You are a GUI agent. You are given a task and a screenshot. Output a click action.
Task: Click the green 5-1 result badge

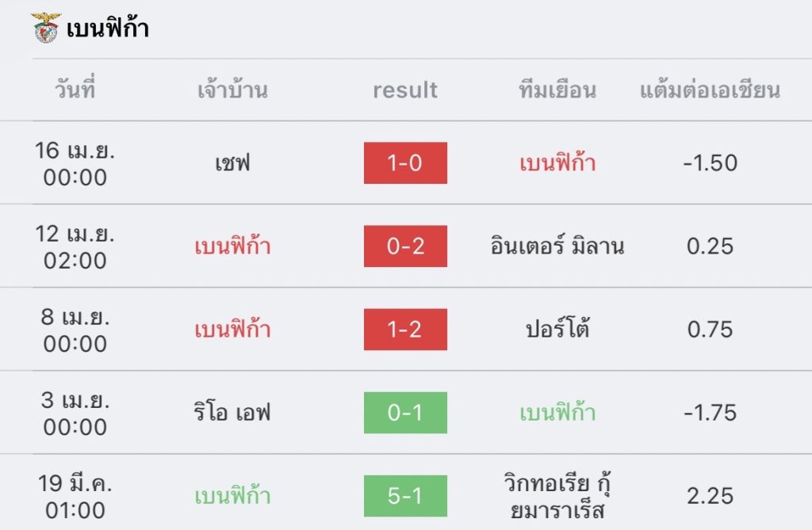click(x=405, y=496)
